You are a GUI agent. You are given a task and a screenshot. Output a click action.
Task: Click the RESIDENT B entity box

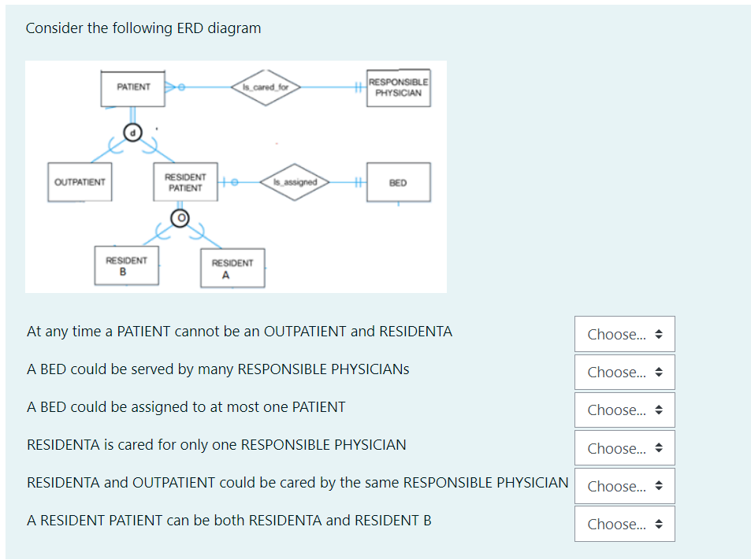(x=126, y=265)
